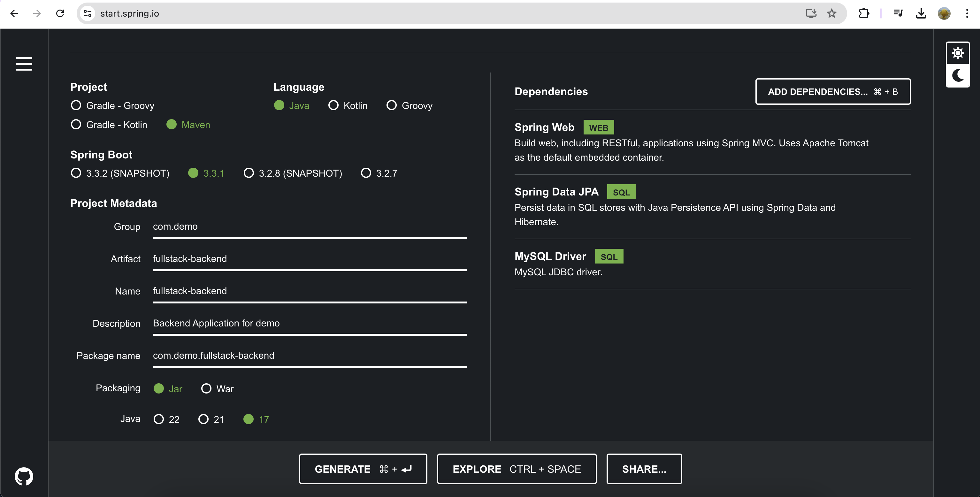This screenshot has height=497, width=980.
Task: Click Add Dependencies button
Action: coord(832,91)
